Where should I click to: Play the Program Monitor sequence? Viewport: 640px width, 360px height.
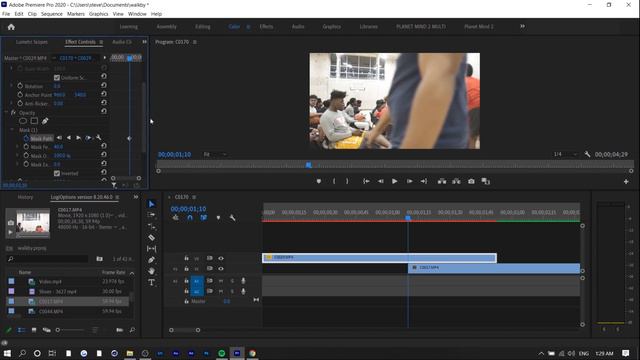(x=394, y=181)
